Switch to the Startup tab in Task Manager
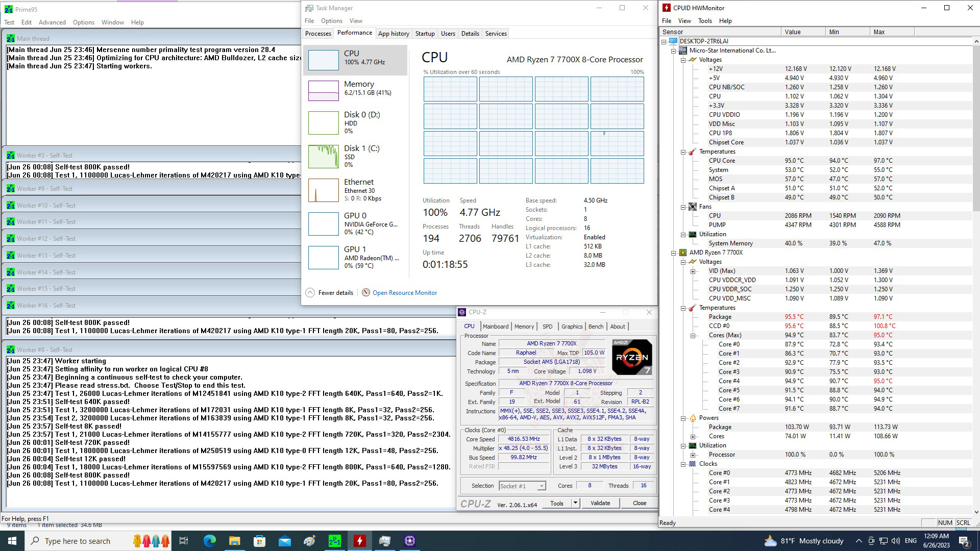The image size is (980, 551). [425, 34]
